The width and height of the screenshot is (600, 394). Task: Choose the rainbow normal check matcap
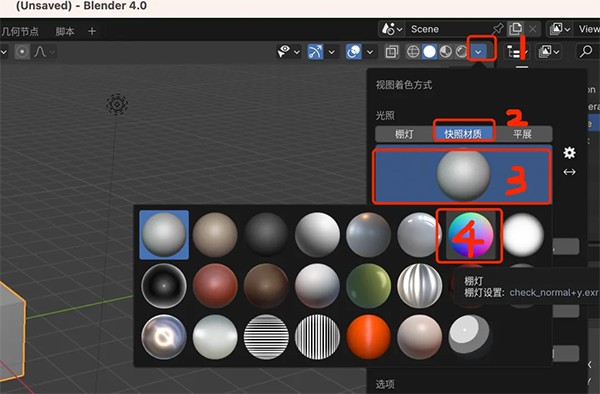pyautogui.click(x=471, y=235)
